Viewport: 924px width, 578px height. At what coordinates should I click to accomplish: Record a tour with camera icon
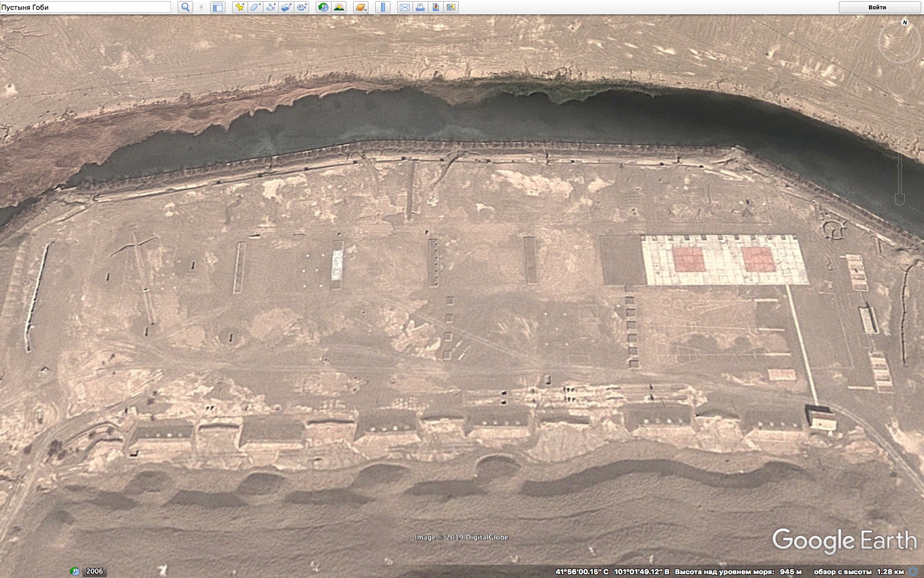(x=302, y=7)
